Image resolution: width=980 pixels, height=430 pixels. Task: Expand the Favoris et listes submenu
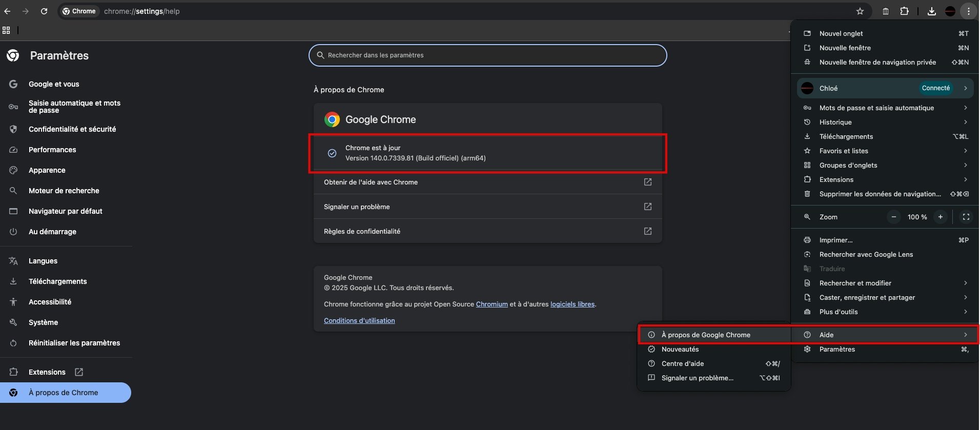coord(885,151)
